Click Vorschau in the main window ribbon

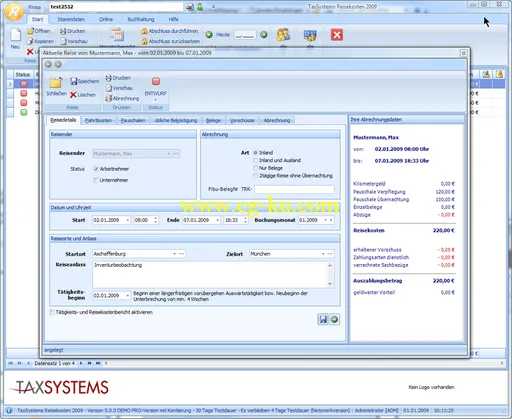click(x=74, y=41)
